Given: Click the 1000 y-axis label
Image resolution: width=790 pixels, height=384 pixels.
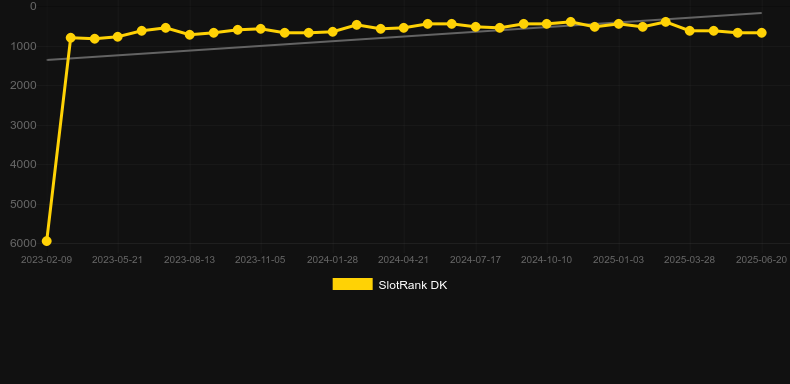Looking at the screenshot, I should tap(23, 46).
